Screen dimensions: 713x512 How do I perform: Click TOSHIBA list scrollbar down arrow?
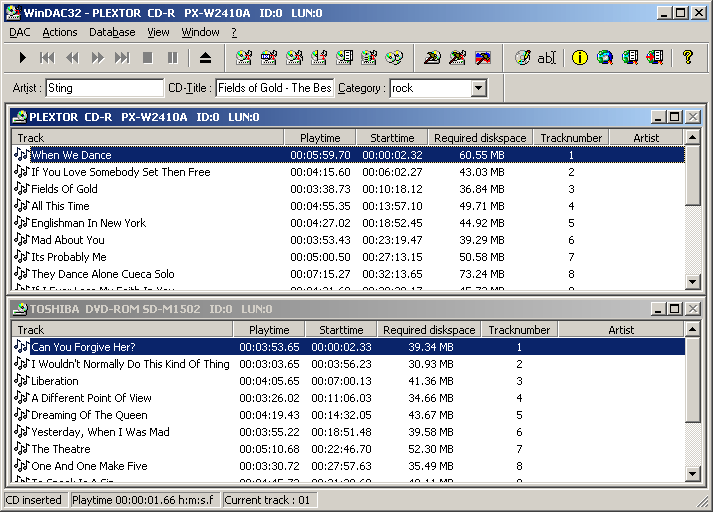pyautogui.click(x=693, y=473)
